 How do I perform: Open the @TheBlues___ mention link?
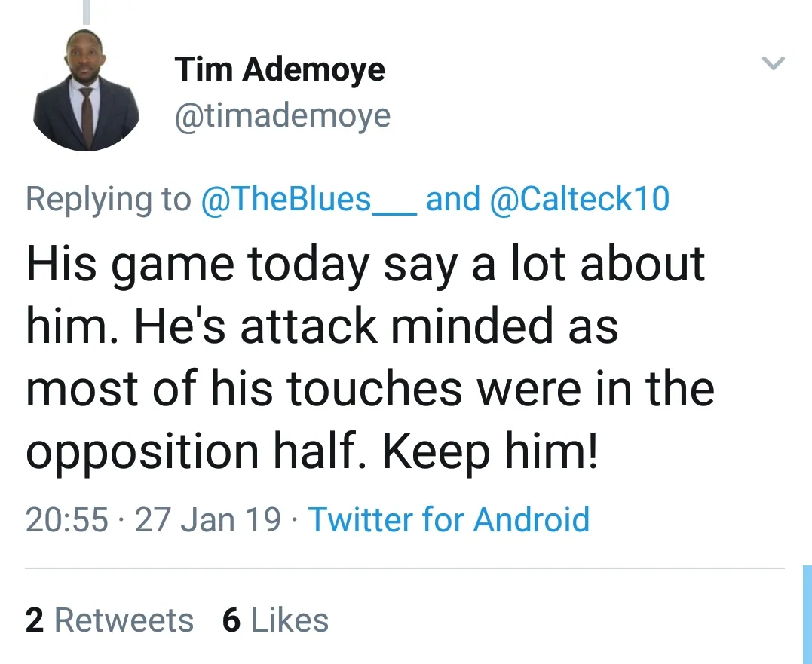[x=308, y=199]
